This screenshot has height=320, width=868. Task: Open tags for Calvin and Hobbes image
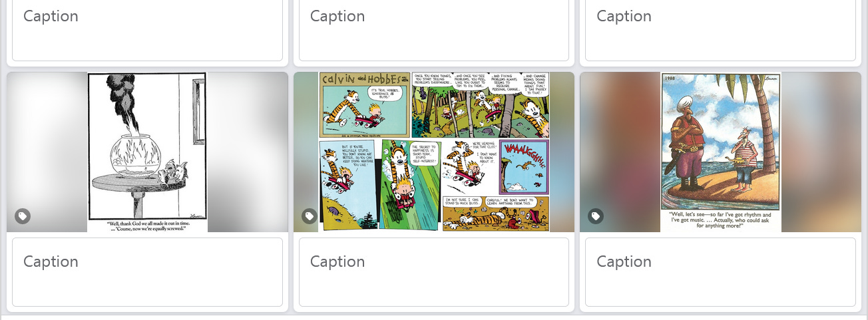[x=309, y=216]
